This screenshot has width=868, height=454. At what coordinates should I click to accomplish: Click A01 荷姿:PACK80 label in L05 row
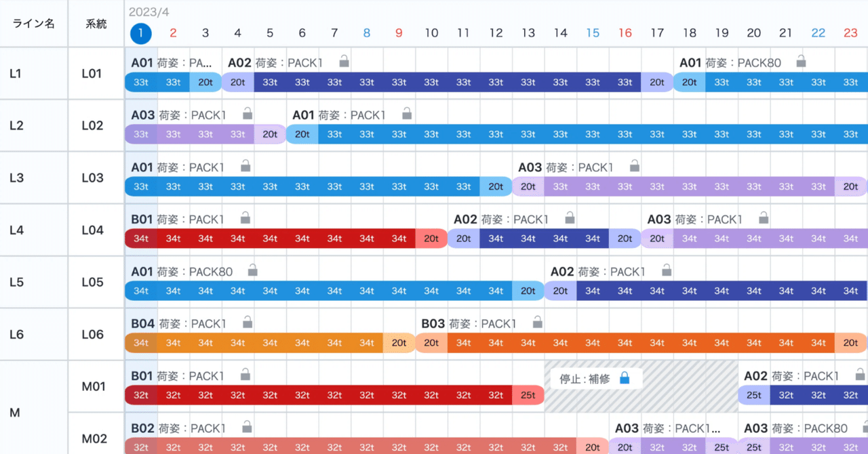click(182, 272)
